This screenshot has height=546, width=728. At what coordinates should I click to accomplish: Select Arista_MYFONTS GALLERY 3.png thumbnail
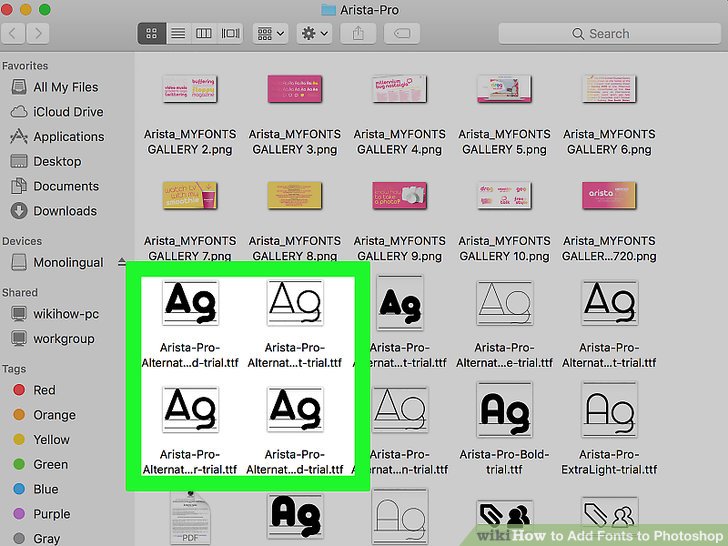295,89
